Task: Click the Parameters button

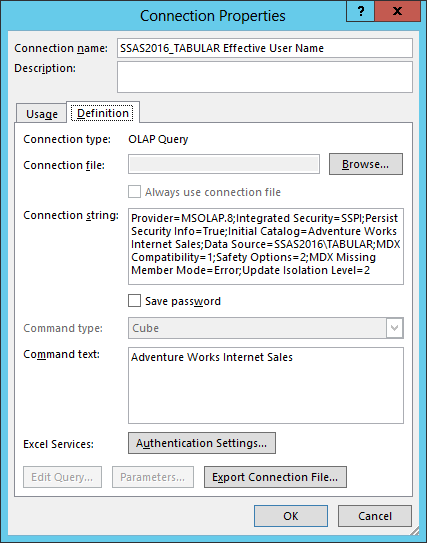Action: pyautogui.click(x=153, y=477)
